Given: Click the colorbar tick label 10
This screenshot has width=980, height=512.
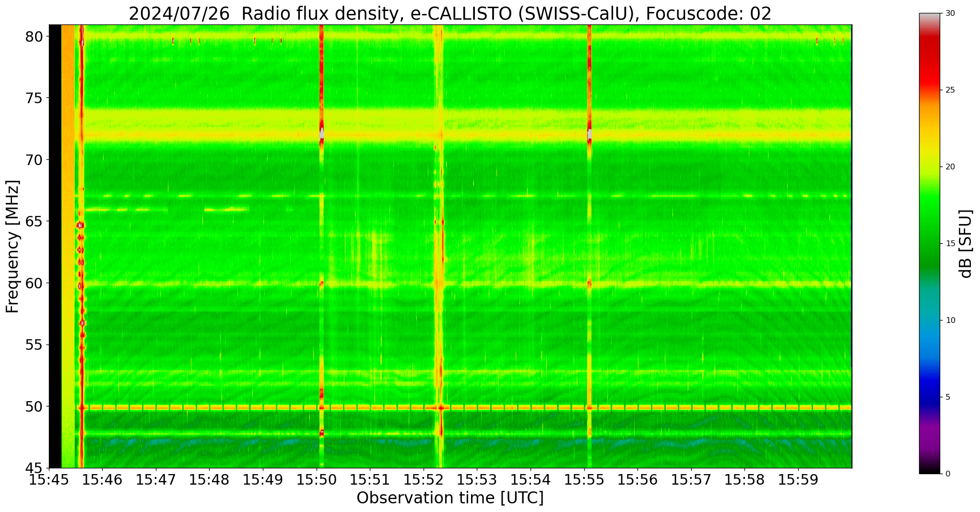Looking at the screenshot, I should [950, 321].
